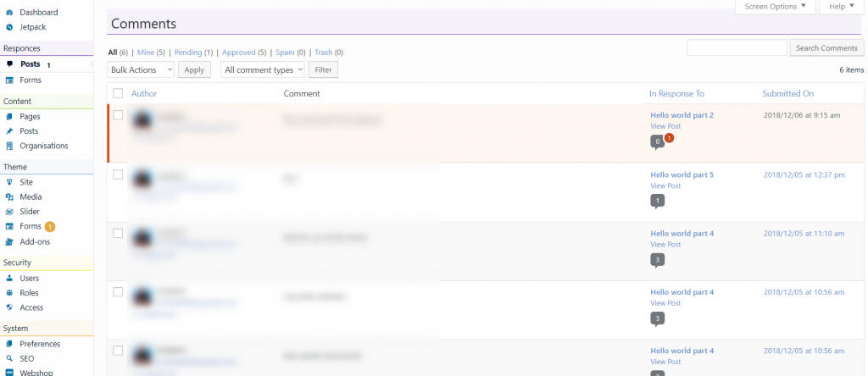Click the Jetpack icon in sidebar
868x376 pixels.
(x=9, y=26)
